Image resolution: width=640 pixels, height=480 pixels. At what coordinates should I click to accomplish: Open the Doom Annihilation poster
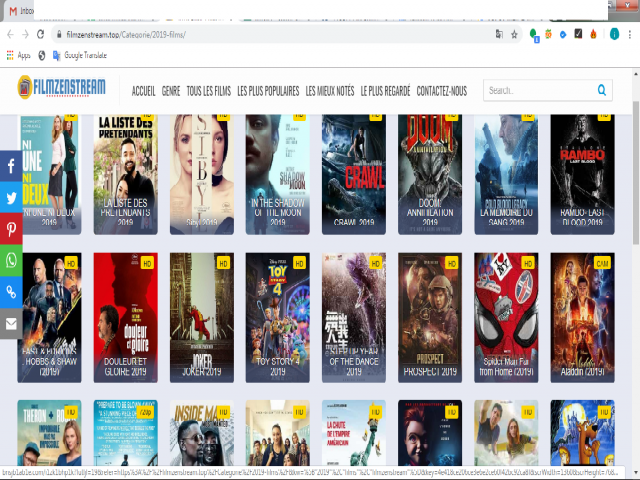tap(430, 174)
